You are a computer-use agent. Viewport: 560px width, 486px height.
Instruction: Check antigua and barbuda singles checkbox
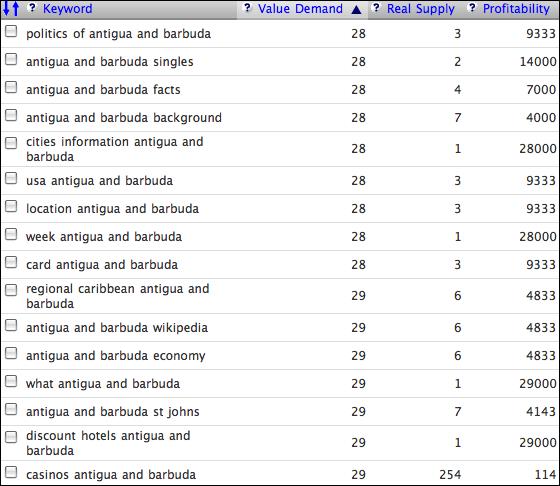click(11, 59)
